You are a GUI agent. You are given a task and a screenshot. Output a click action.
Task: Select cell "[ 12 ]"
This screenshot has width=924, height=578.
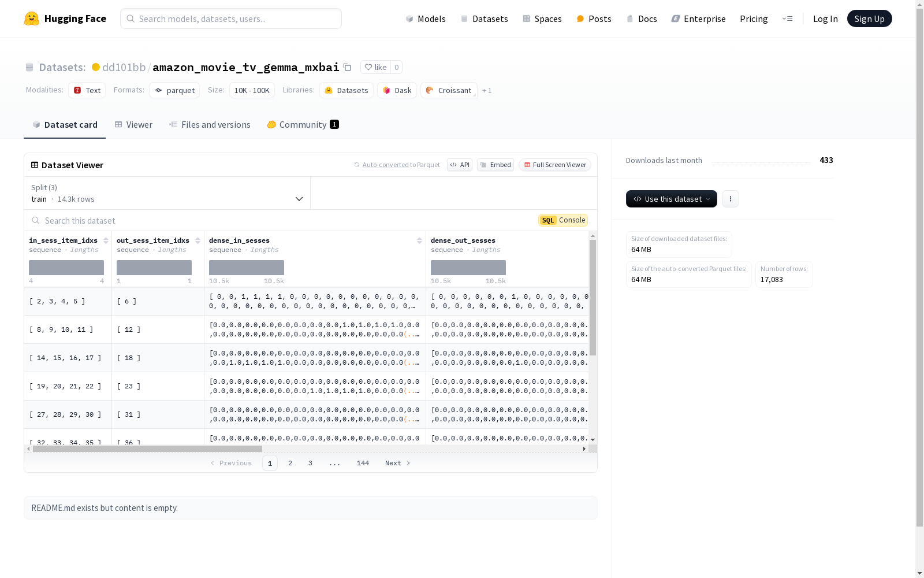pyautogui.click(x=158, y=329)
